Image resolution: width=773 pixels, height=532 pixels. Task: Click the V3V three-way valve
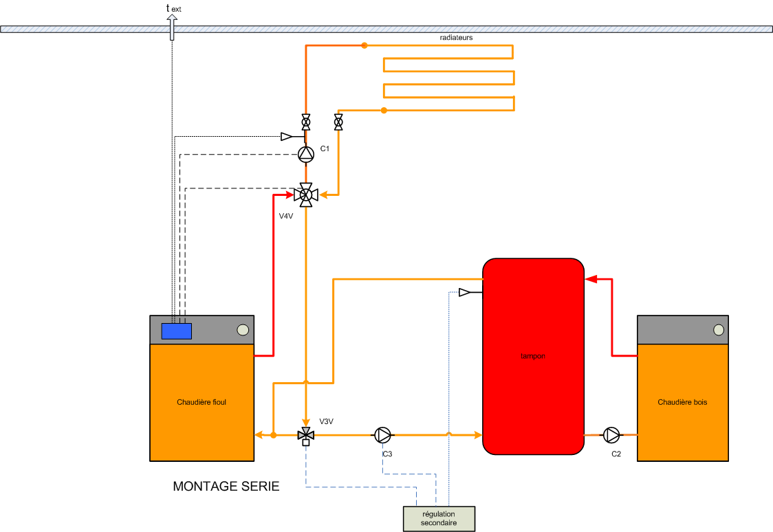pyautogui.click(x=306, y=434)
